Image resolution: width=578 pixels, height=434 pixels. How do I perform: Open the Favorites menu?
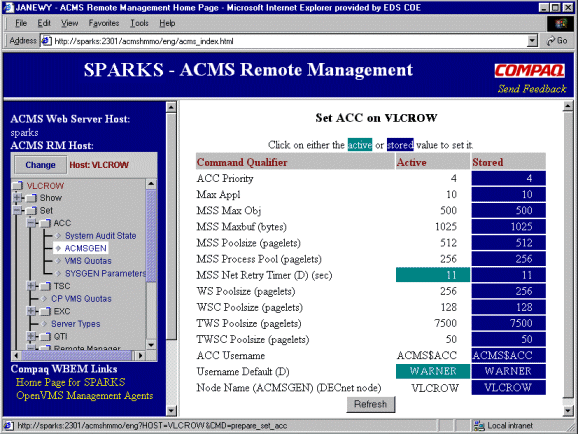click(x=104, y=23)
